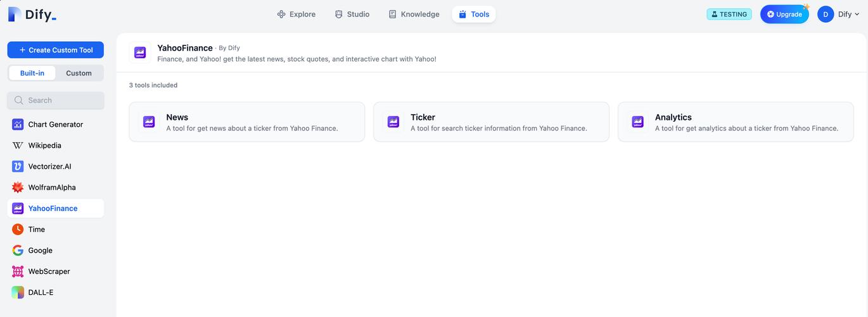The width and height of the screenshot is (868, 317).
Task: Open WebScraper via its pink icon
Action: (18, 271)
